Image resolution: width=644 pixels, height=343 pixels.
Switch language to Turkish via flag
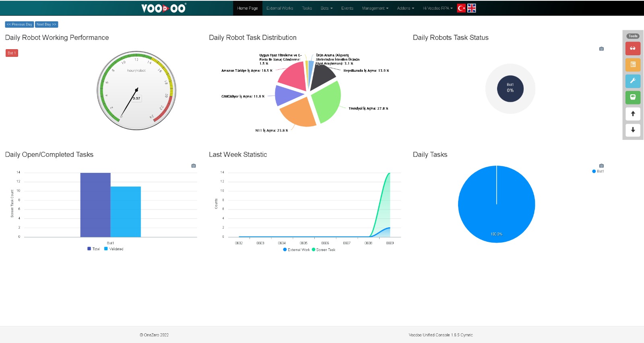[461, 8]
